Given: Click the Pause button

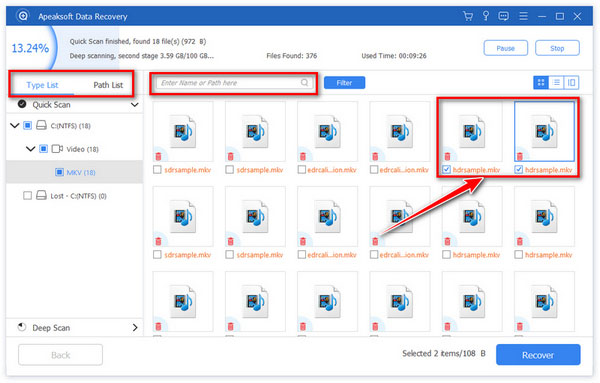Looking at the screenshot, I should [505, 48].
